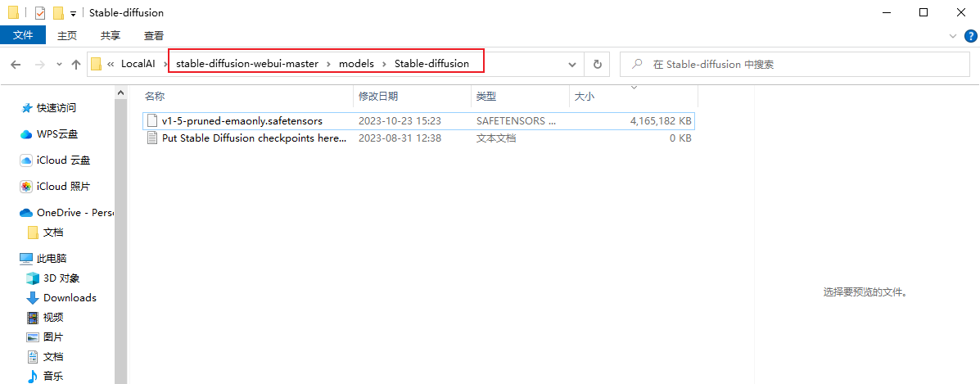Screen dimensions: 980x384
Task: Open Downloads in sidebar
Action: point(70,298)
